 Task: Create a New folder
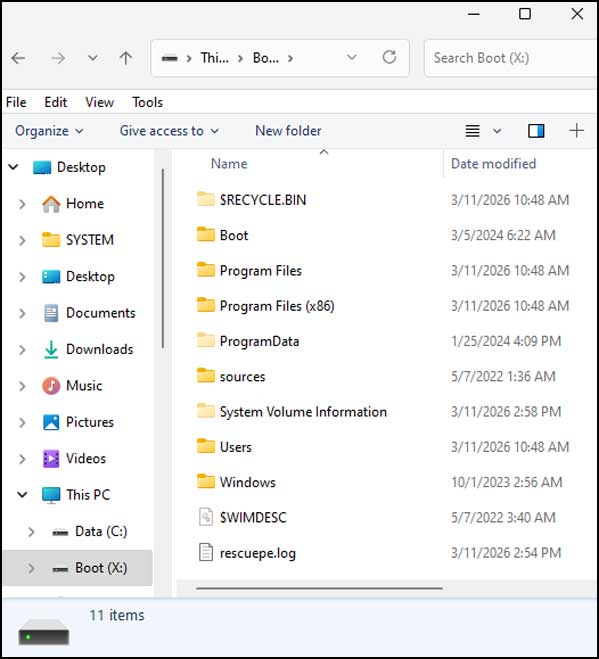[288, 131]
